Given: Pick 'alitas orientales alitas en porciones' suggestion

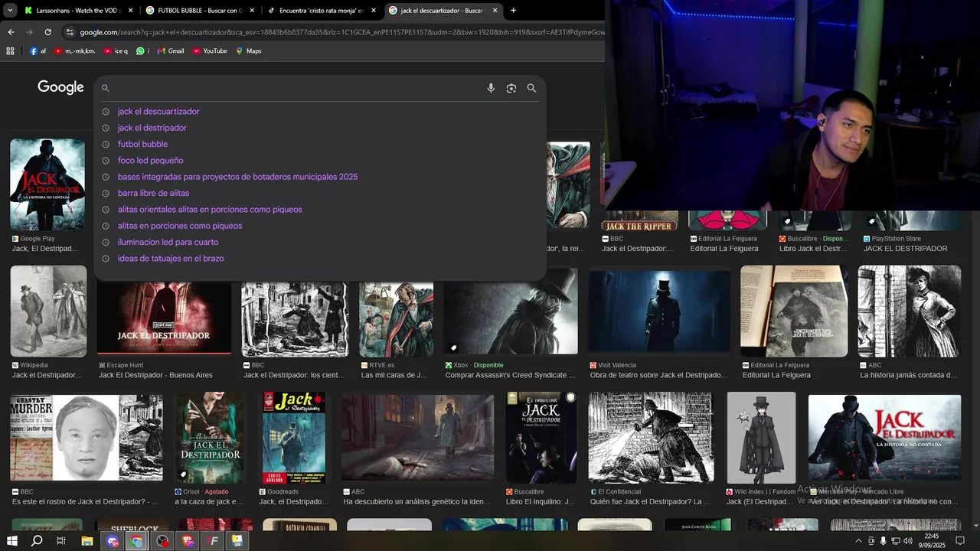Looking at the screenshot, I should [210, 210].
